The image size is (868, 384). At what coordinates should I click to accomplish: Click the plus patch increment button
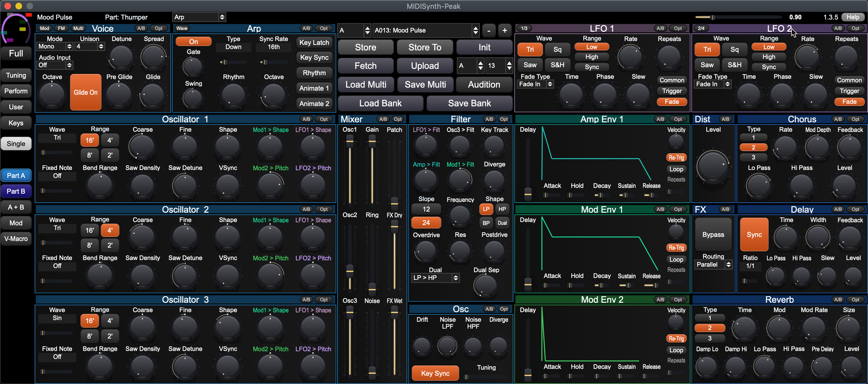point(505,31)
